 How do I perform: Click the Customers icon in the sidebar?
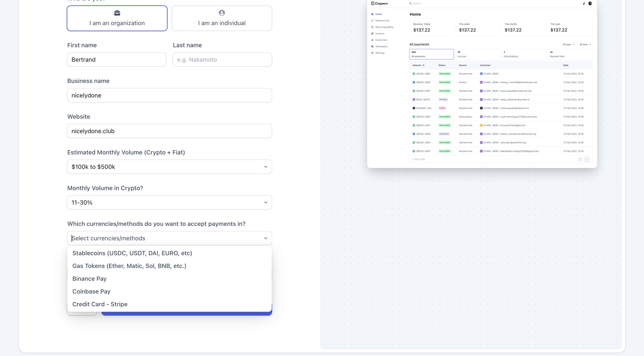(372, 40)
